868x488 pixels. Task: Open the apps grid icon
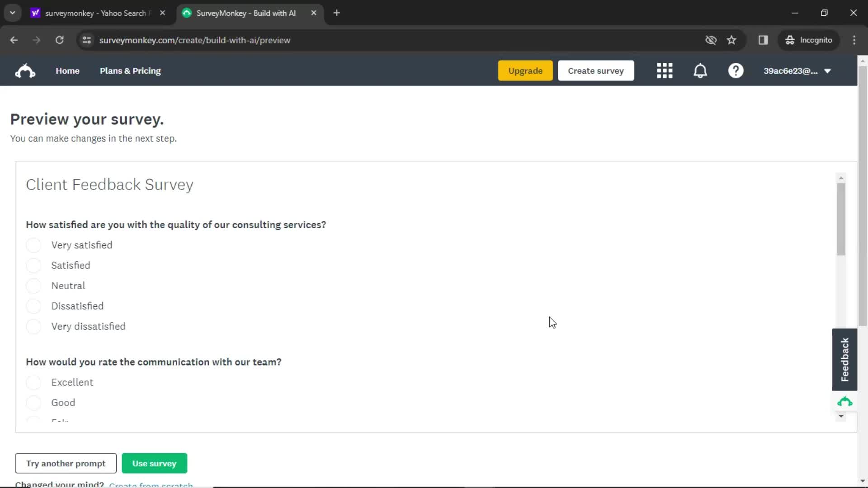pos(664,71)
